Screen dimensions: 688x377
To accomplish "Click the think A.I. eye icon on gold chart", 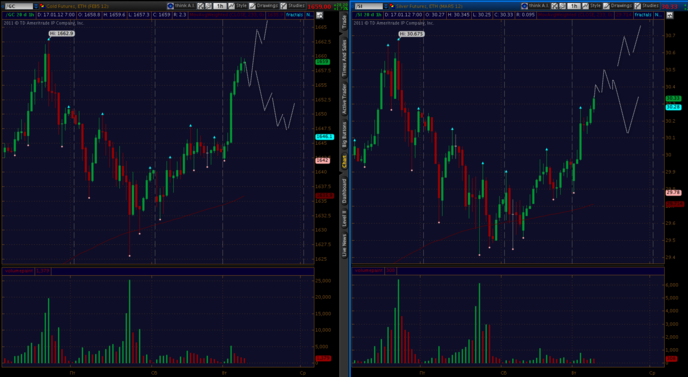I will [170, 6].
